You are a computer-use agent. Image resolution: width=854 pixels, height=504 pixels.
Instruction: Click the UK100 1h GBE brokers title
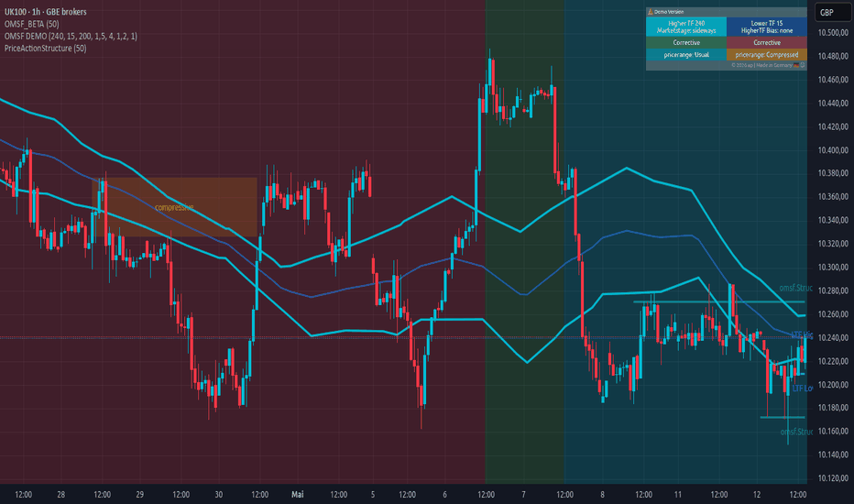(x=45, y=11)
